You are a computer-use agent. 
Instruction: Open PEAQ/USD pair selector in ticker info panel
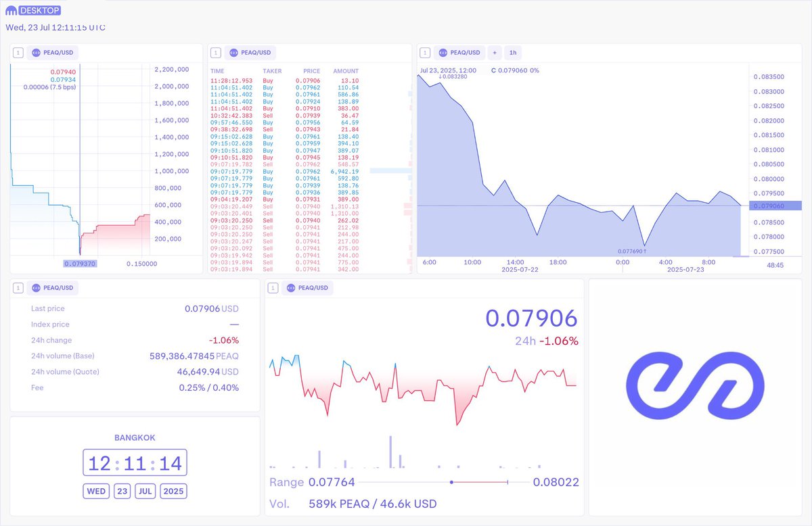53,288
